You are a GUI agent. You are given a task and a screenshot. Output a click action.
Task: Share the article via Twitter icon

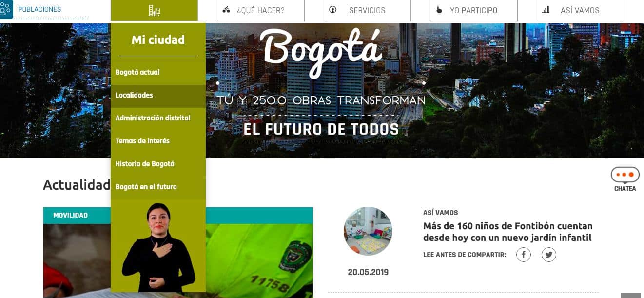[549, 255]
